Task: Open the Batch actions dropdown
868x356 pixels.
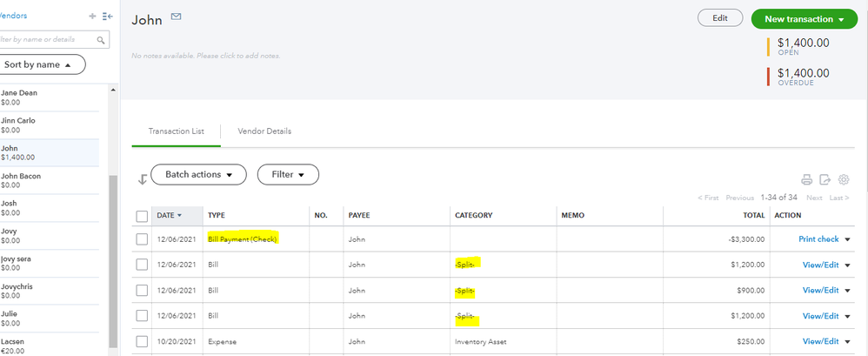Action: click(x=198, y=174)
